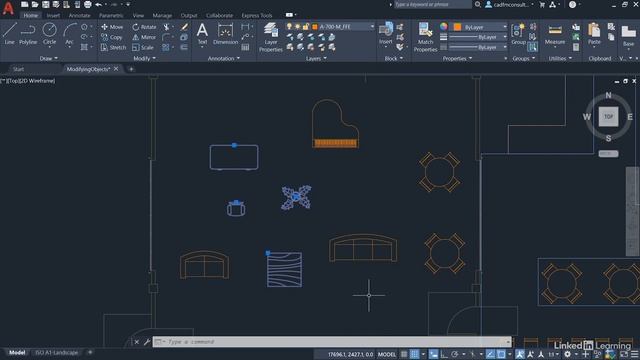The image size is (640, 360).
Task: Open the Manage ribbon tab
Action: point(162,16)
